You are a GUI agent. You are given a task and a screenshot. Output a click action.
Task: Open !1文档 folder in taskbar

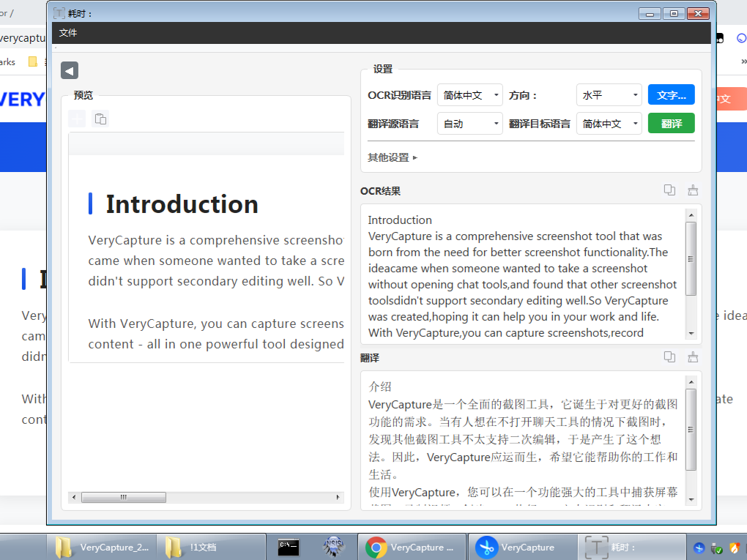pyautogui.click(x=211, y=547)
